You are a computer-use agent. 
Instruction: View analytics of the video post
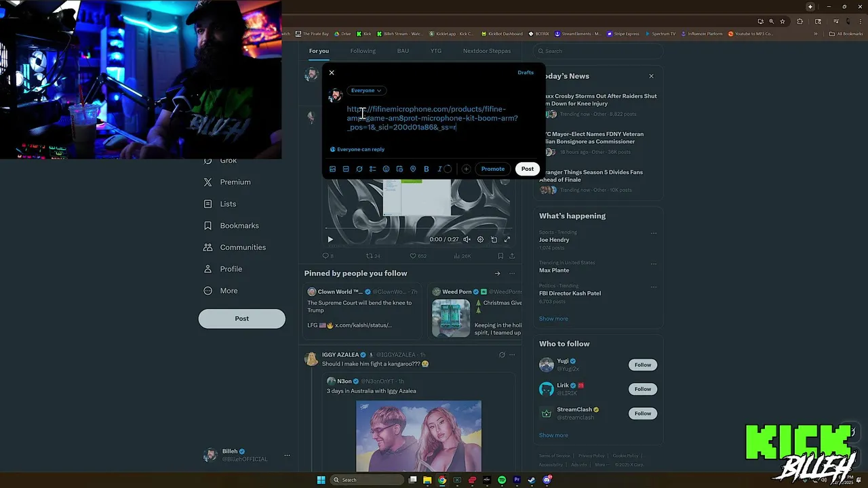[462, 256]
